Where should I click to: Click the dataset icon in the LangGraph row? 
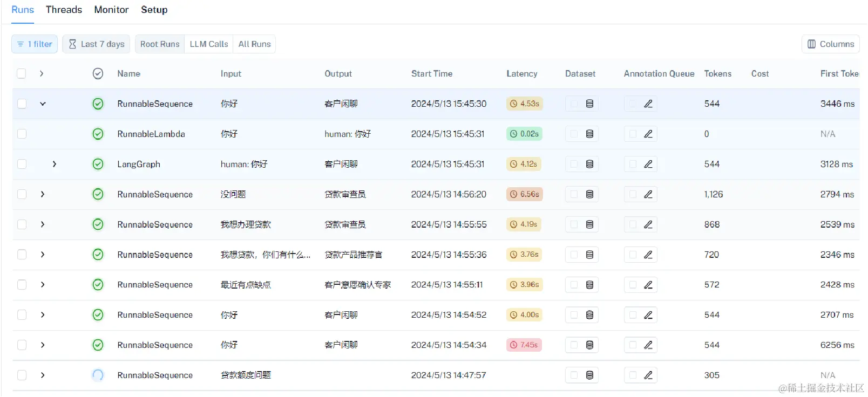coord(589,164)
